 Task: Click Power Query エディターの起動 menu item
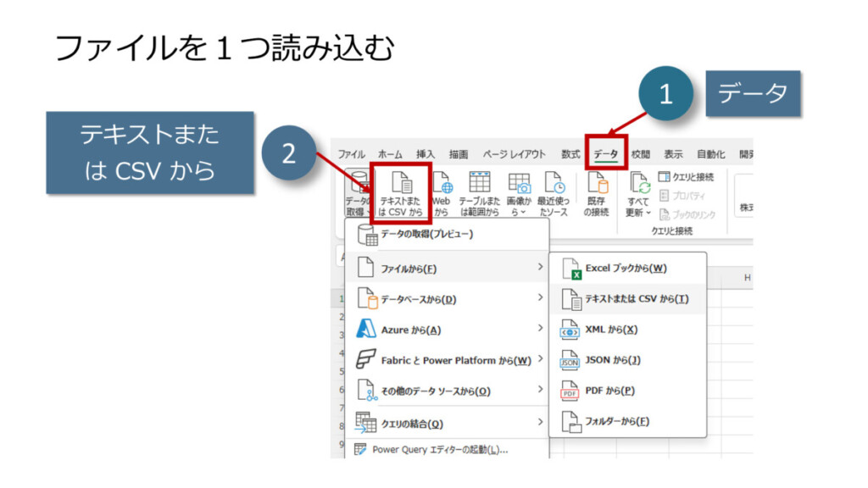point(439,450)
